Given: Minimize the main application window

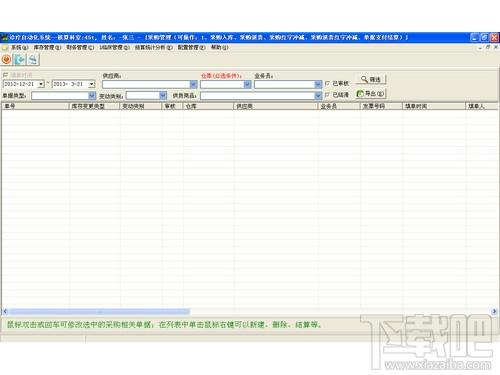Looking at the screenshot, I should coord(475,37).
